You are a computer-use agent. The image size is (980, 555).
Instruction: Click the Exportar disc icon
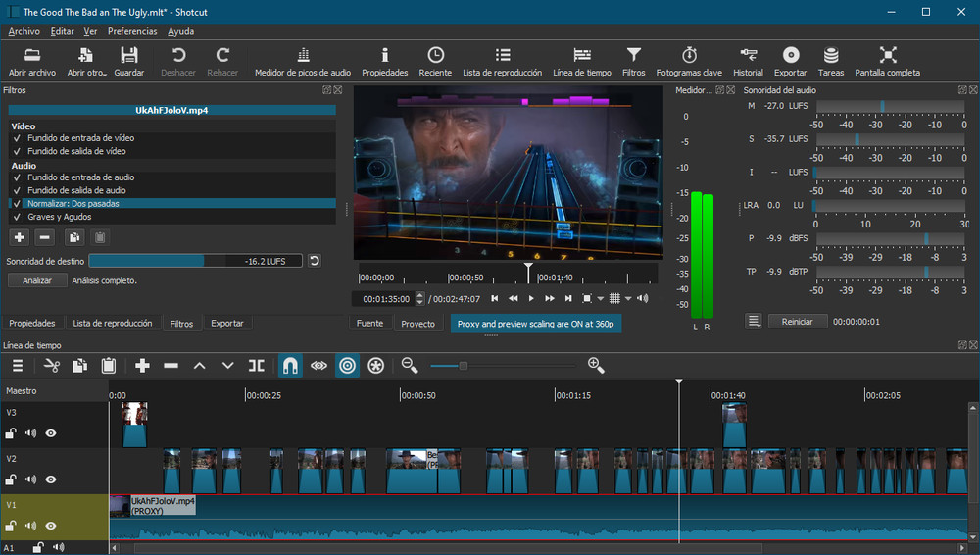[791, 62]
